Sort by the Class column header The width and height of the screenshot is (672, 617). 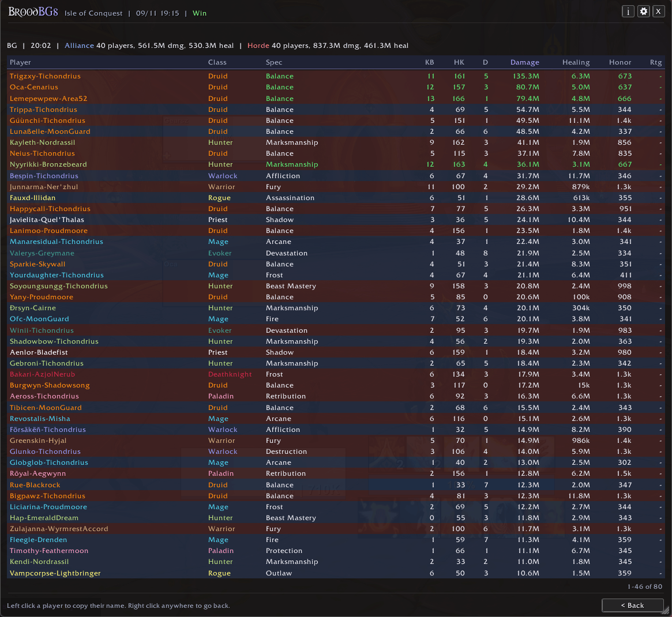(217, 62)
